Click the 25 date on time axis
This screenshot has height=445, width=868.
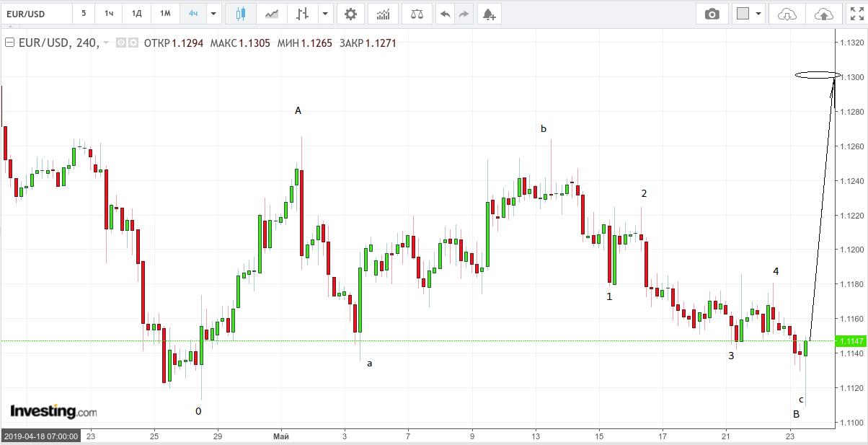click(x=154, y=436)
